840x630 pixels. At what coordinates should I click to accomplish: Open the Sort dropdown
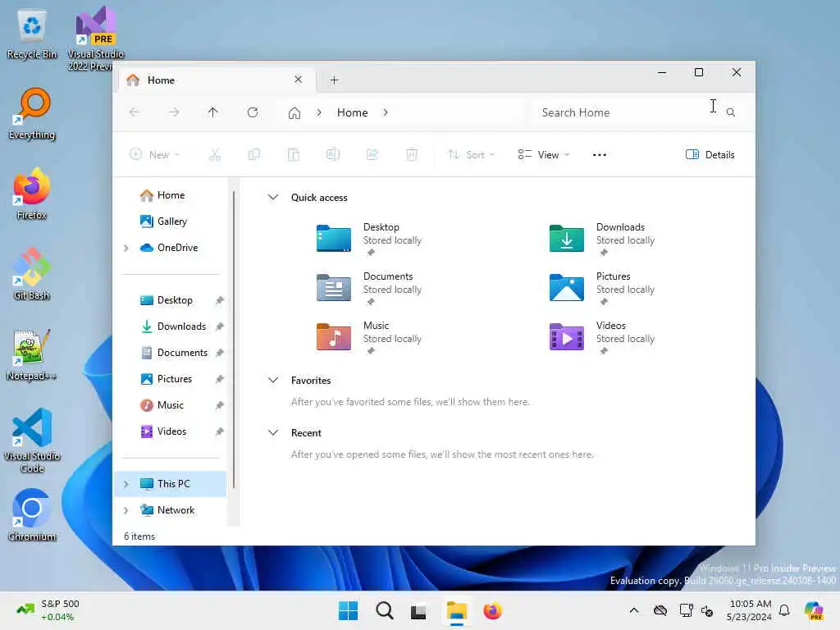471,155
